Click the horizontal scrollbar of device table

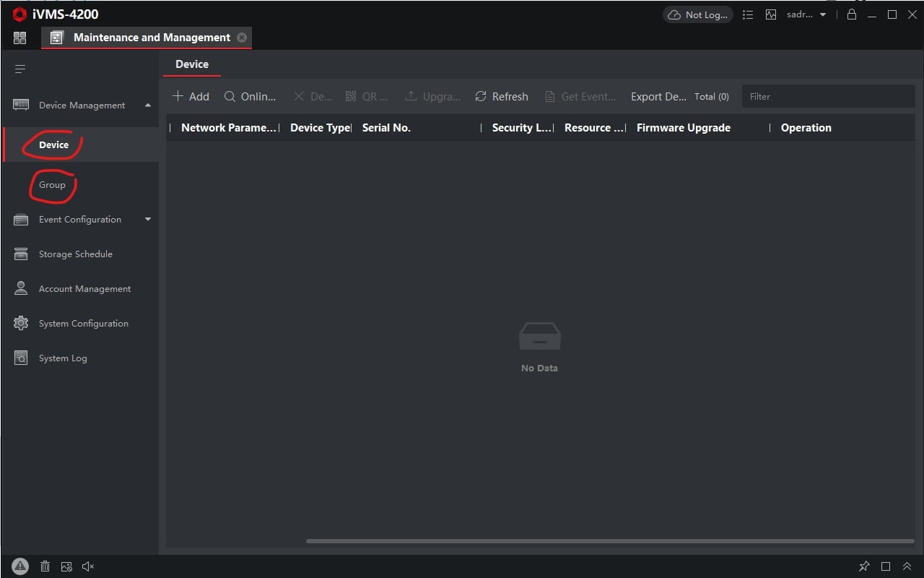(x=610, y=540)
